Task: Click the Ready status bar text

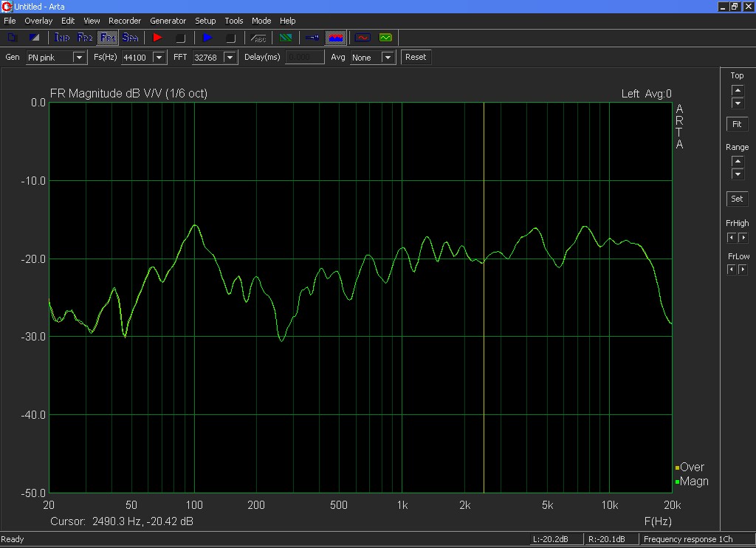Action: [x=12, y=539]
